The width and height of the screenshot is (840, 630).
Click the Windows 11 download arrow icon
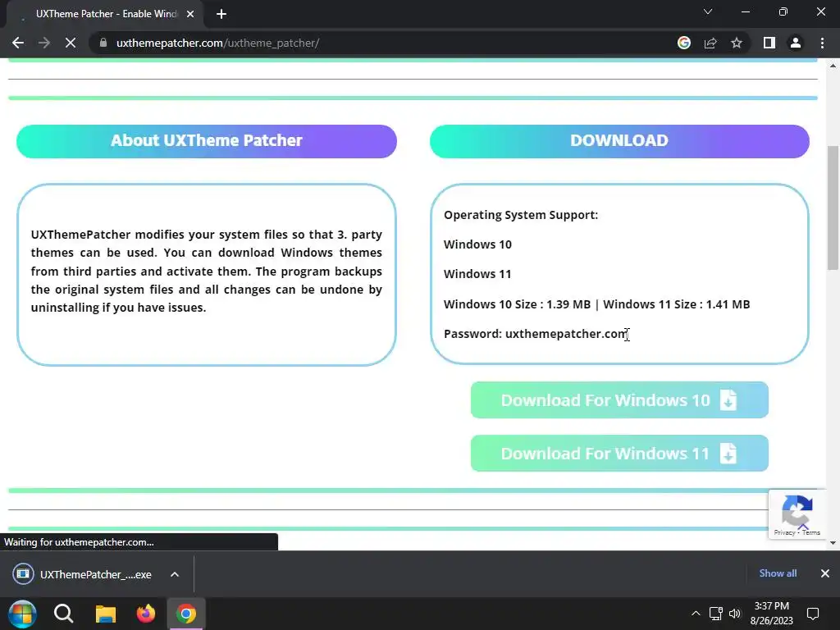tap(728, 454)
